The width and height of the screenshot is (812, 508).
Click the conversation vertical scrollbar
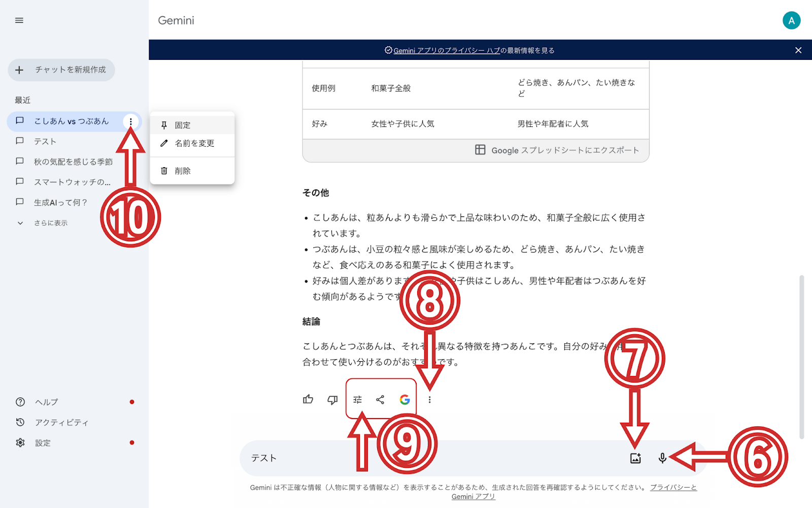click(x=801, y=357)
